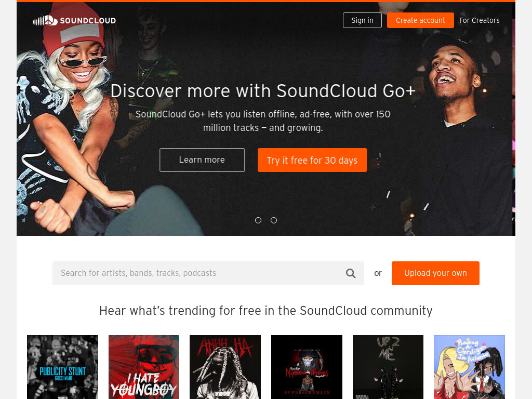532x399 pixels.
Task: Open the Sign in dialog
Action: tap(362, 20)
